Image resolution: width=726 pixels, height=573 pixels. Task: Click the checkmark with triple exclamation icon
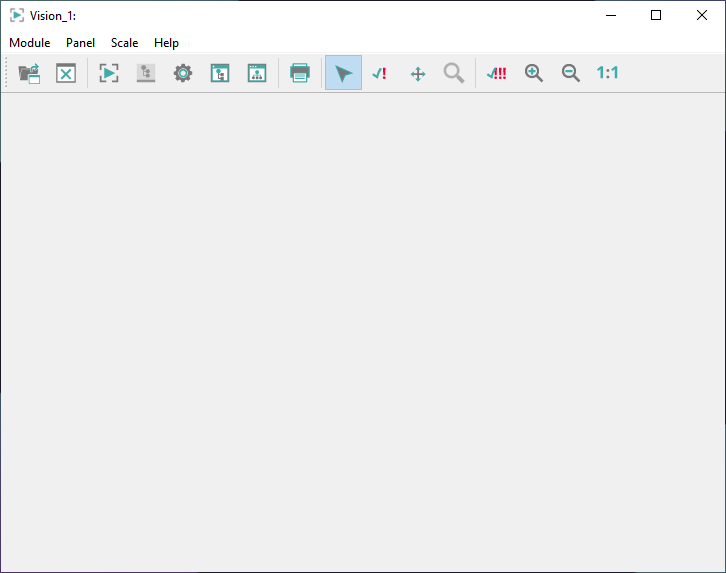tap(496, 73)
